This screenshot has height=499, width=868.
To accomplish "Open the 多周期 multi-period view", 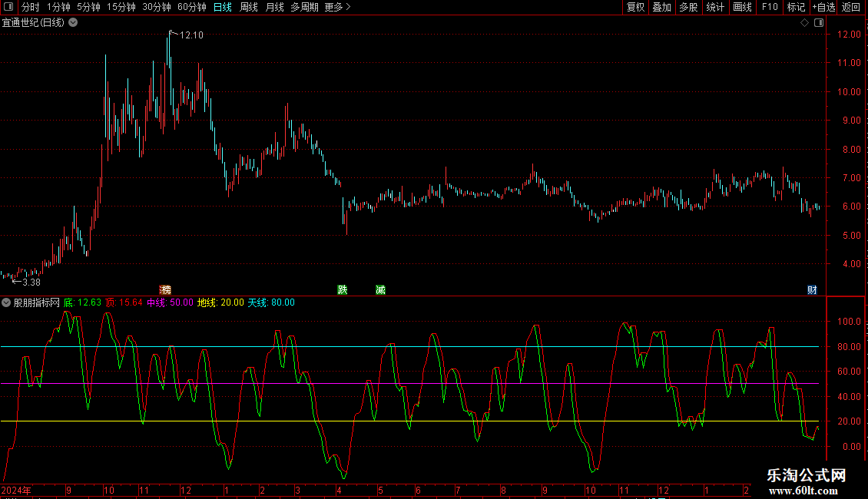I will [304, 7].
